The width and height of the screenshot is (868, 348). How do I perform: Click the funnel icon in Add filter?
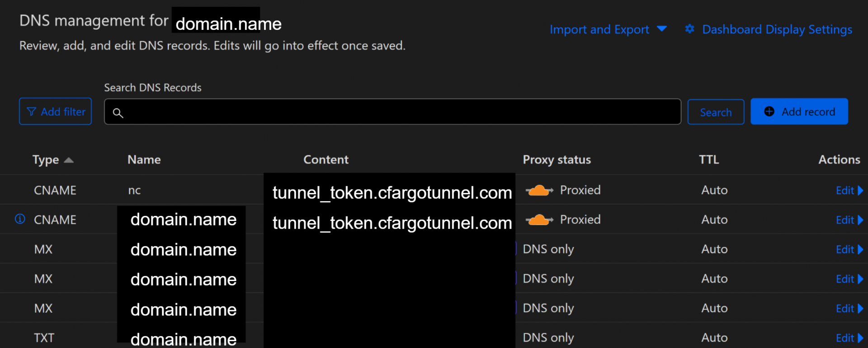[x=31, y=112]
